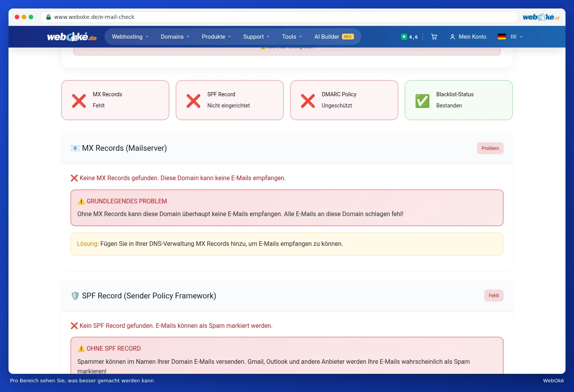Screen dimensions: 574x392
Task: Click the 'Spammer können im Namen' warning text
Action: [273, 366]
